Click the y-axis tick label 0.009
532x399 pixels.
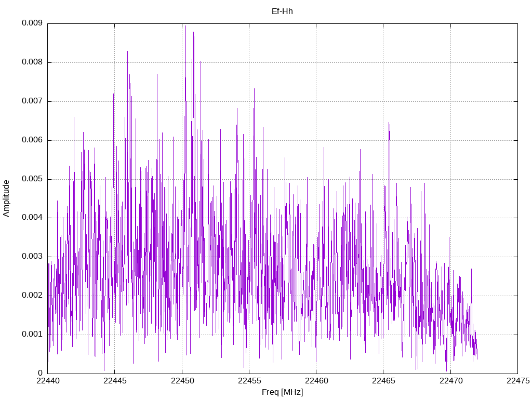point(32,23)
